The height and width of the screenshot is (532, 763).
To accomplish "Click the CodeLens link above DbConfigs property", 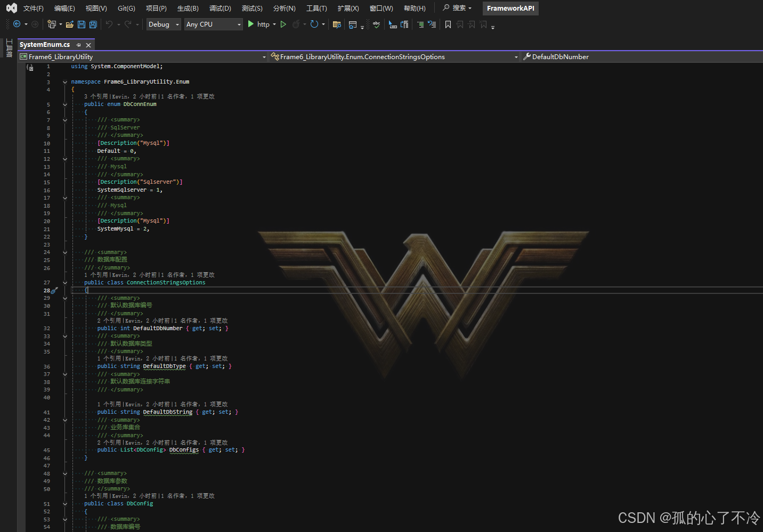I will click(163, 443).
